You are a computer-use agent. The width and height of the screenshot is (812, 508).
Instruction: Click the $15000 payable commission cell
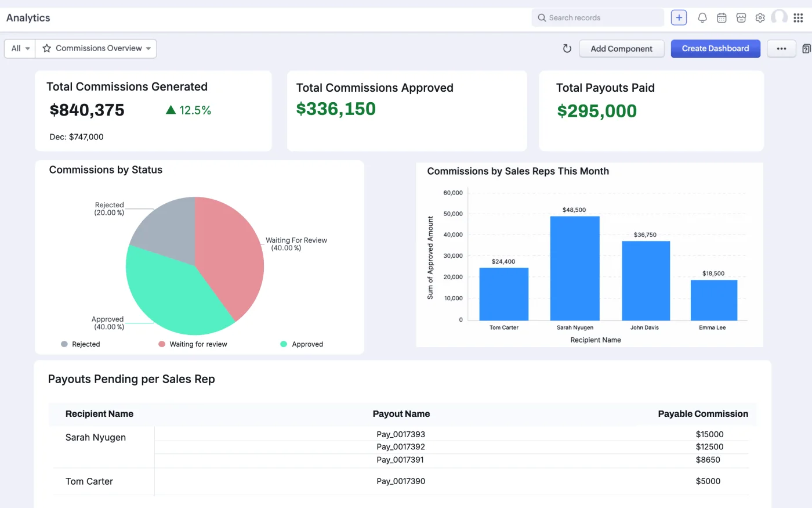point(709,434)
